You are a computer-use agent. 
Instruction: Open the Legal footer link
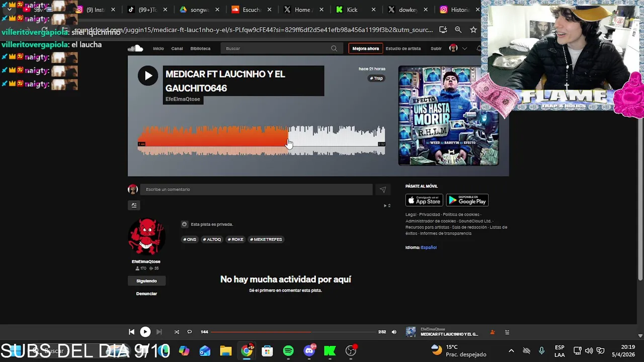(x=411, y=215)
